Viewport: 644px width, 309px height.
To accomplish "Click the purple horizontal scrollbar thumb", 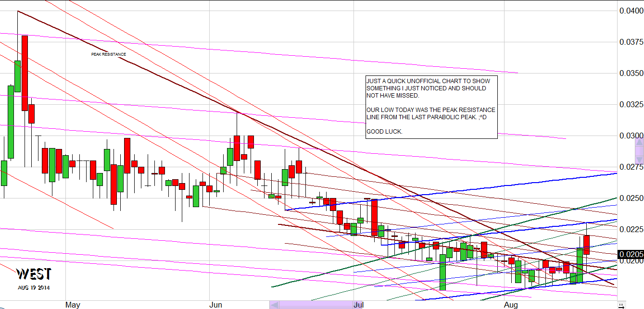I will pos(315,305).
